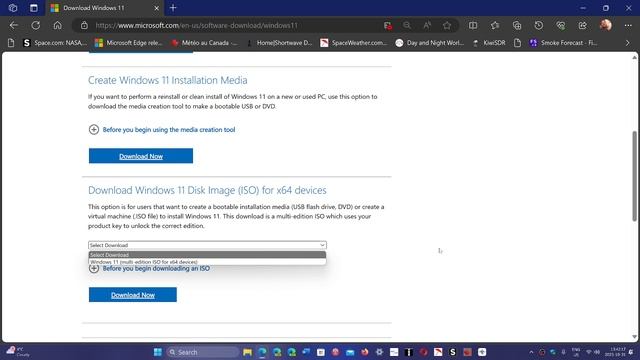Open SpaceWeather.com bookmark
This screenshot has width=640, height=360.
(x=353, y=42)
